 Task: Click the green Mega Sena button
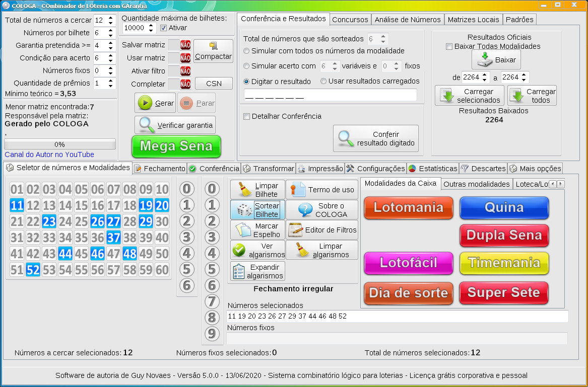point(176,146)
